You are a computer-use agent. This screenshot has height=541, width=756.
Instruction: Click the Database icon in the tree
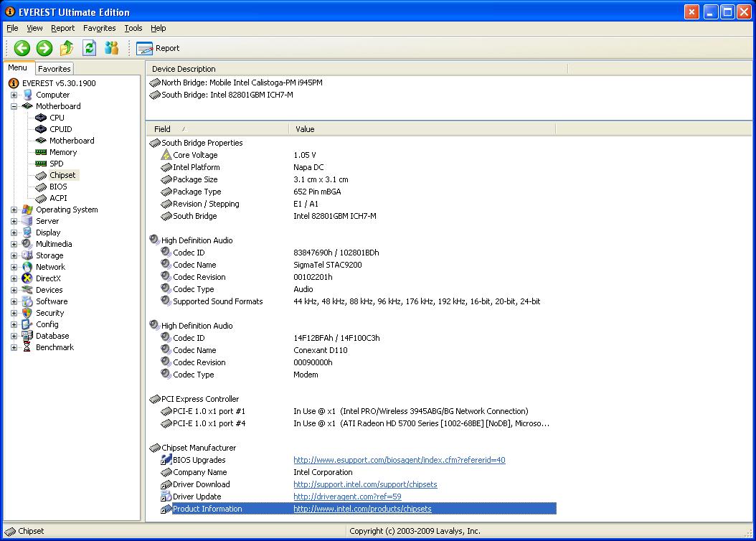[27, 336]
